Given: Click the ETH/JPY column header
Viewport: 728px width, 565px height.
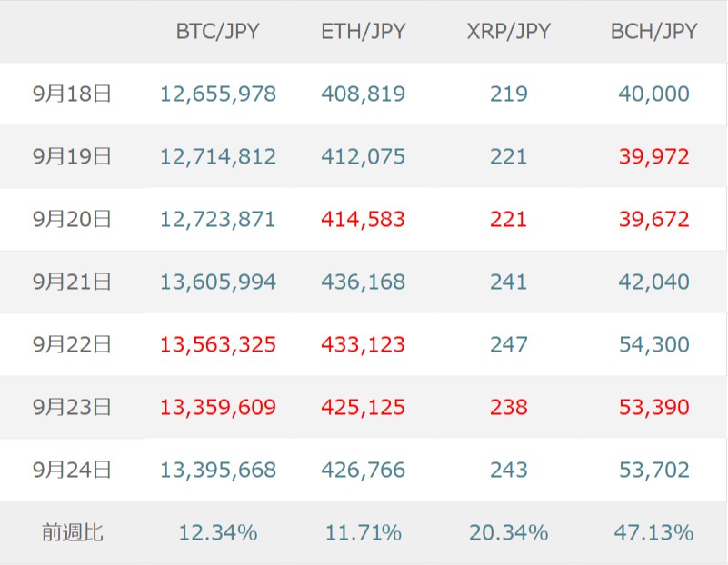Looking at the screenshot, I should 363,32.
